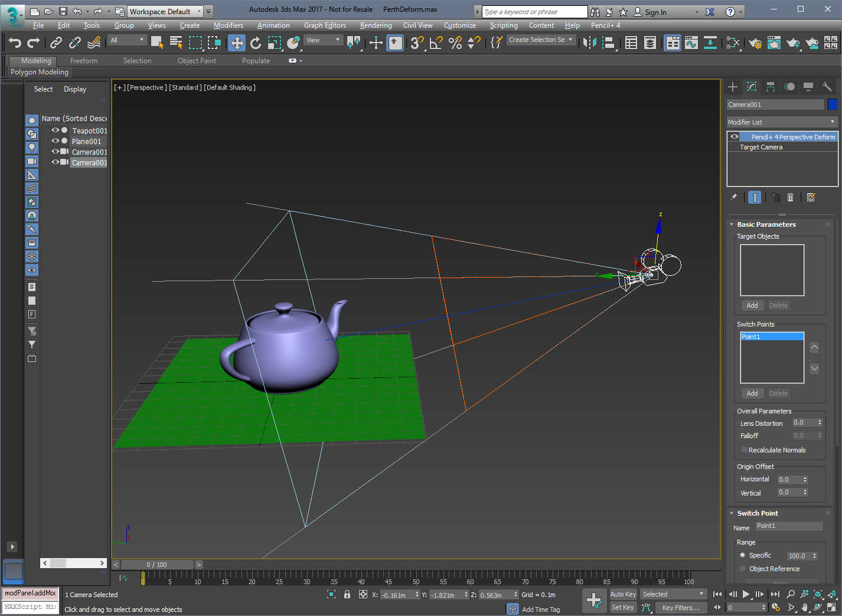Select the Select and Move tool
This screenshot has width=842, height=616.
(x=237, y=43)
